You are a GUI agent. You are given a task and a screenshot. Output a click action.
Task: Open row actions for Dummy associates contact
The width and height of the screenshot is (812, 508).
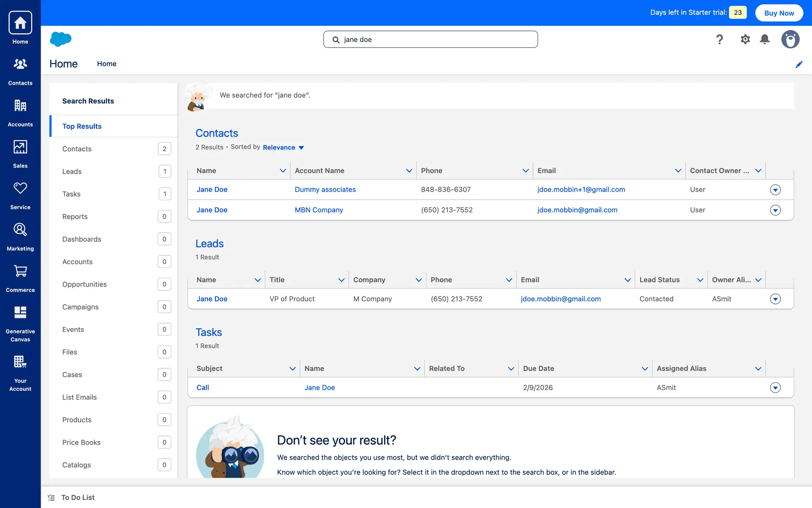(x=775, y=190)
